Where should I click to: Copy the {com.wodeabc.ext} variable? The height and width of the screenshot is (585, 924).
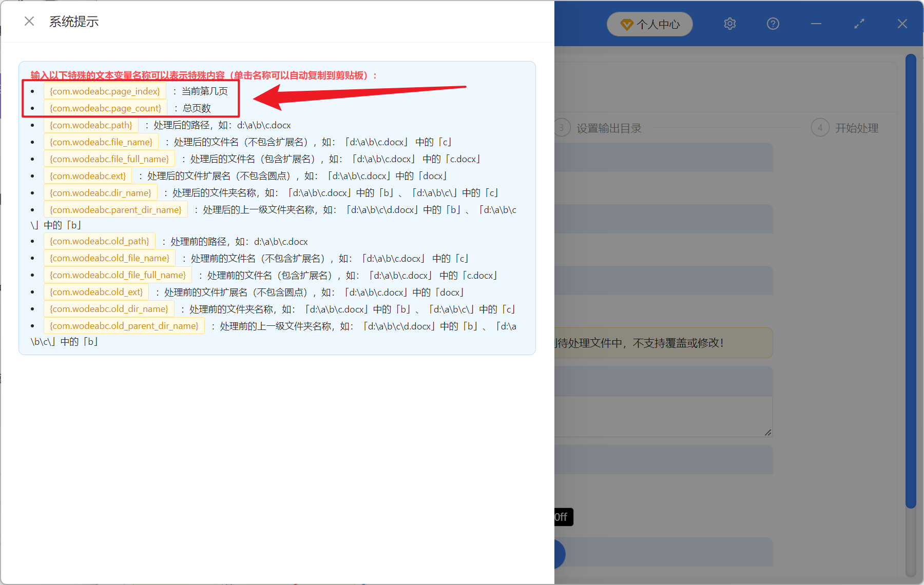point(88,175)
